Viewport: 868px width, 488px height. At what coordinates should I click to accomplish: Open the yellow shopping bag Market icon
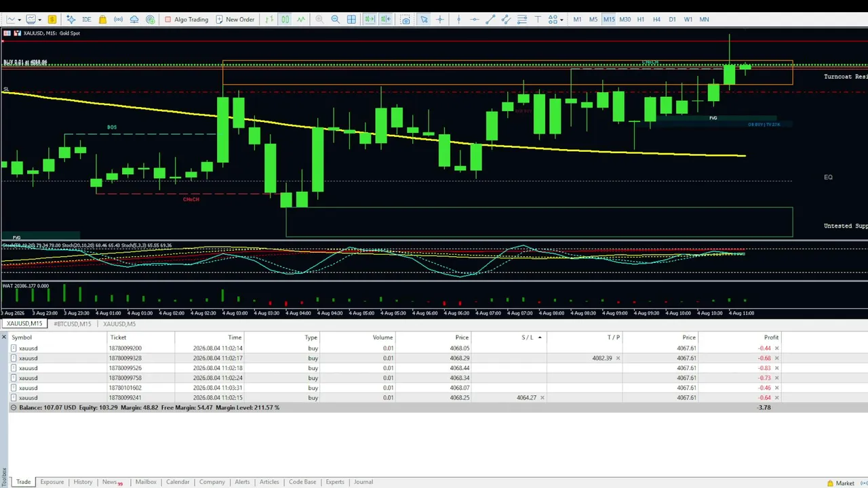102,19
